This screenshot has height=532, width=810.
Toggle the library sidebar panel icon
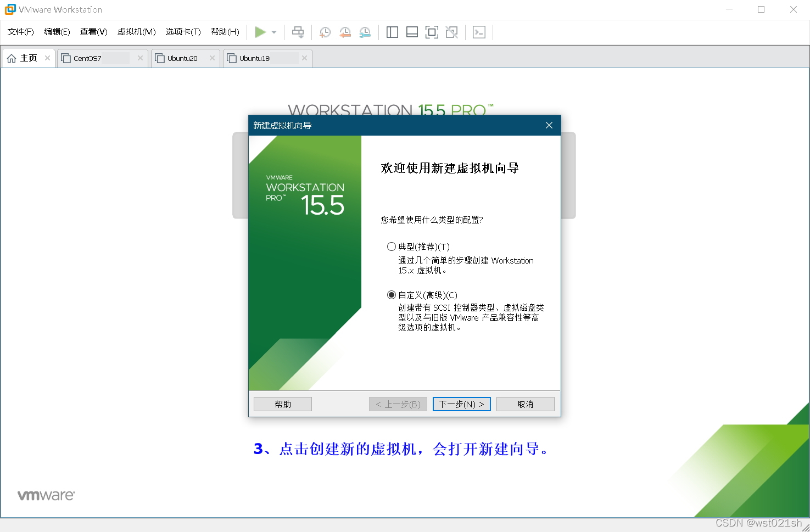(x=392, y=32)
